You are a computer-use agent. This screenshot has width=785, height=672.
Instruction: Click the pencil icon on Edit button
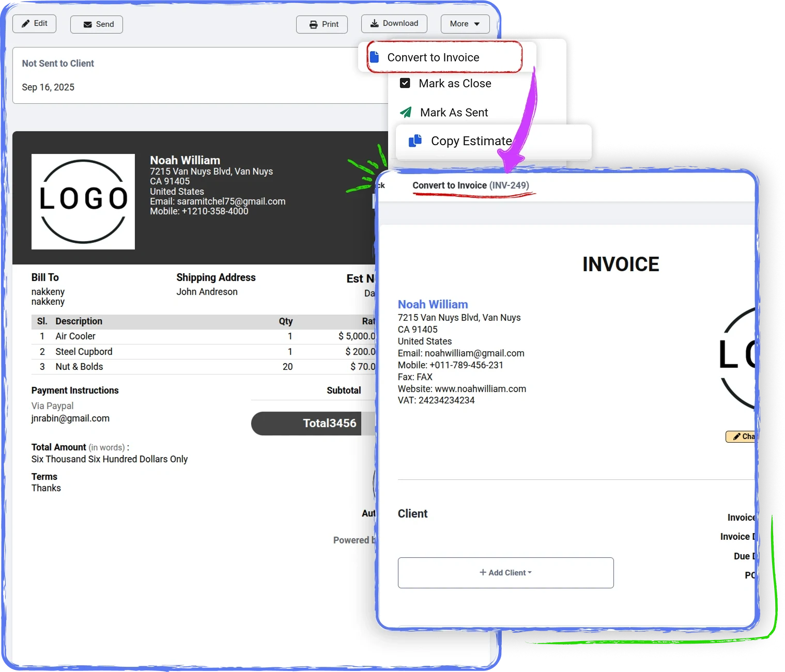tap(25, 24)
